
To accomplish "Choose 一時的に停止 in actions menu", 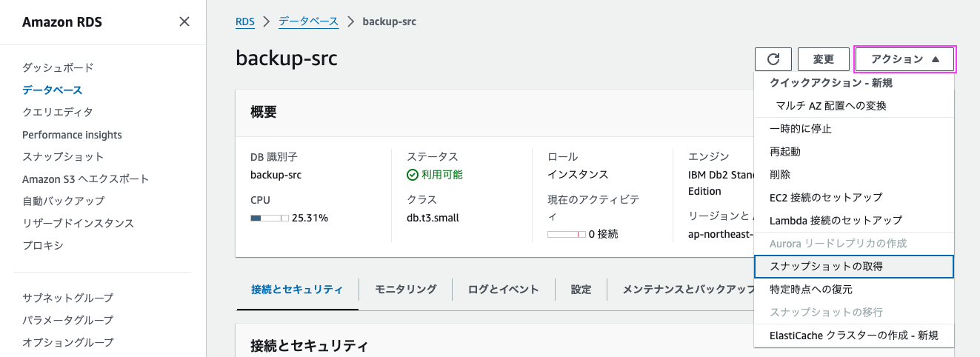I will click(801, 129).
